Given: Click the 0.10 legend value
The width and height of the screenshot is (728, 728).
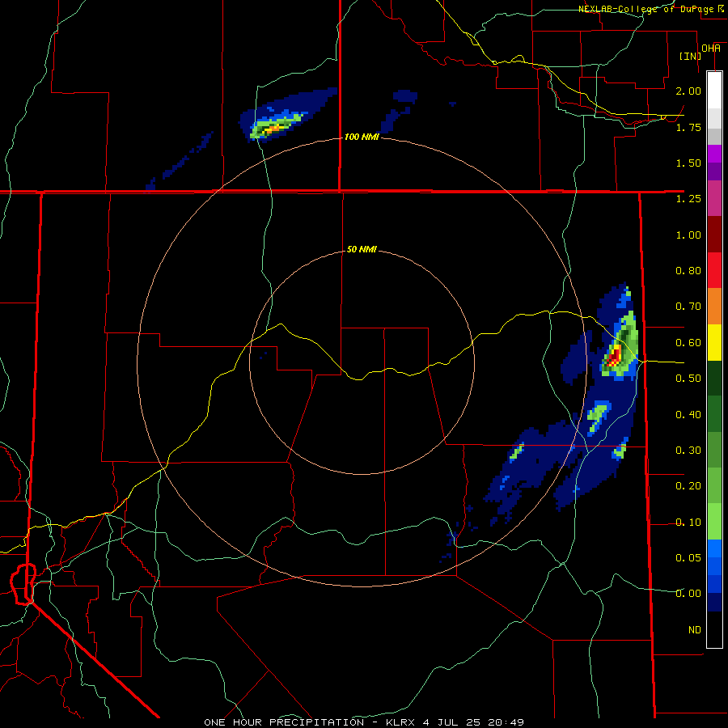Looking at the screenshot, I should tap(688, 523).
